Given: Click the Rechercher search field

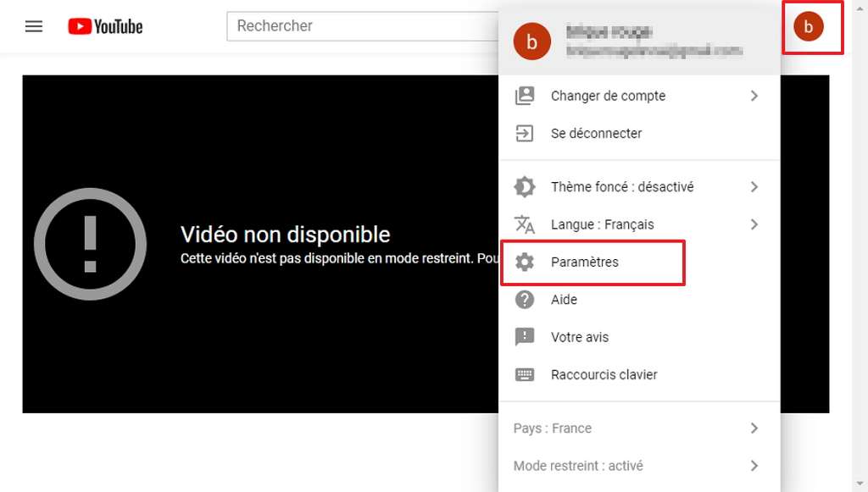Looking at the screenshot, I should point(356,26).
